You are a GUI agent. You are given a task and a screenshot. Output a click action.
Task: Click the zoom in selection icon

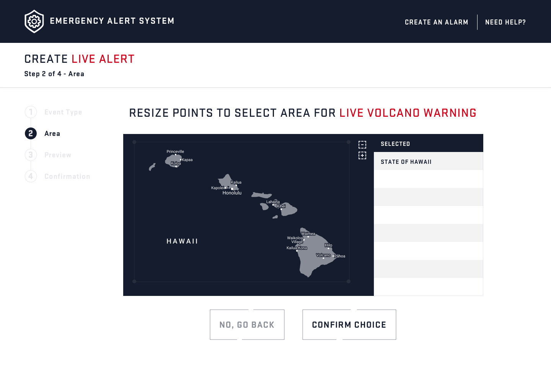362,155
